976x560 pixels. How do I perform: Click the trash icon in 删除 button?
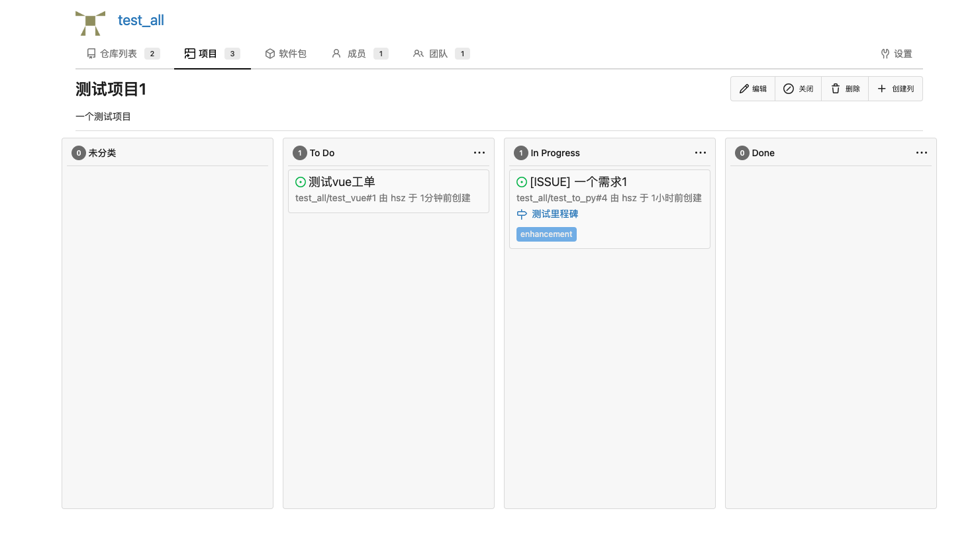(x=836, y=89)
